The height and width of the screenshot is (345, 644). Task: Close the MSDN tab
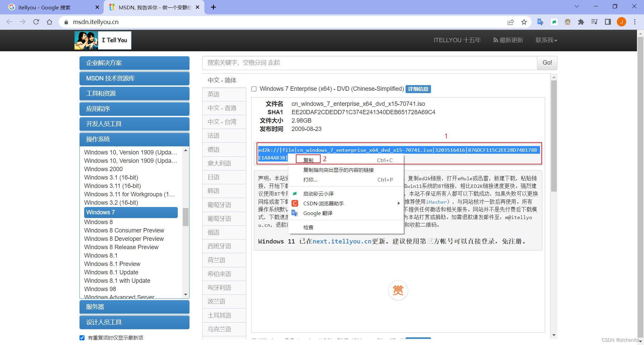pyautogui.click(x=198, y=7)
